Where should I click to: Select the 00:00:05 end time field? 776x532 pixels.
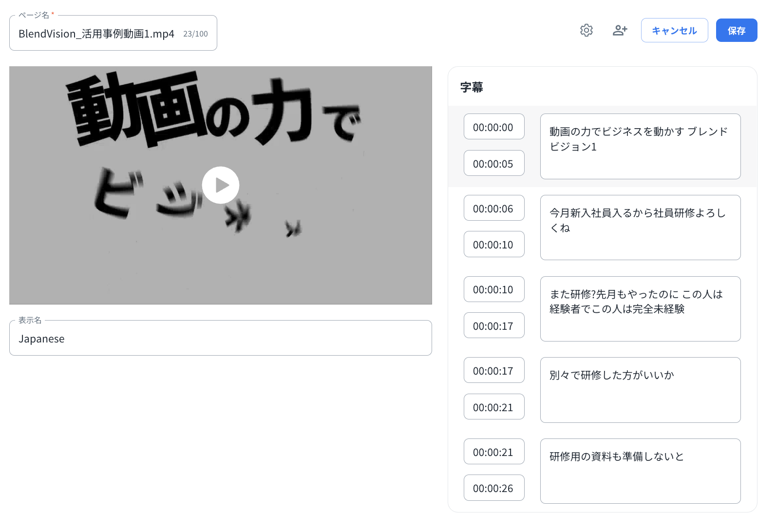point(493,164)
